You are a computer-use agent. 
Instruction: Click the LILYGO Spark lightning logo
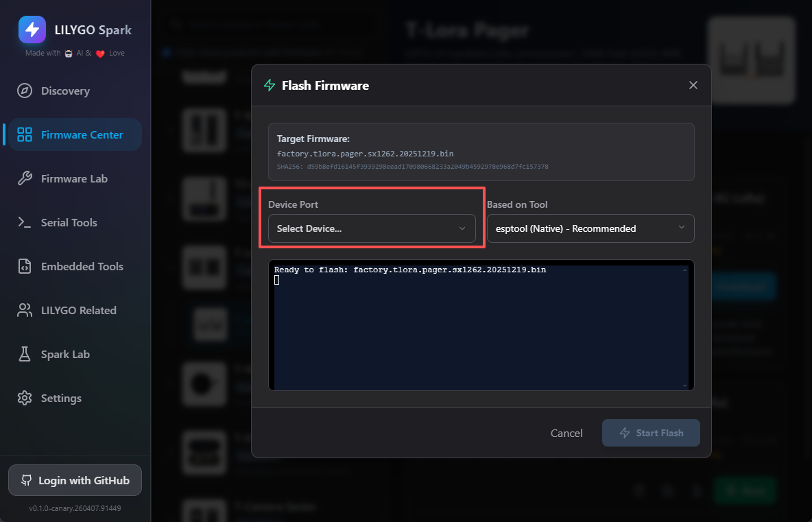[32, 29]
